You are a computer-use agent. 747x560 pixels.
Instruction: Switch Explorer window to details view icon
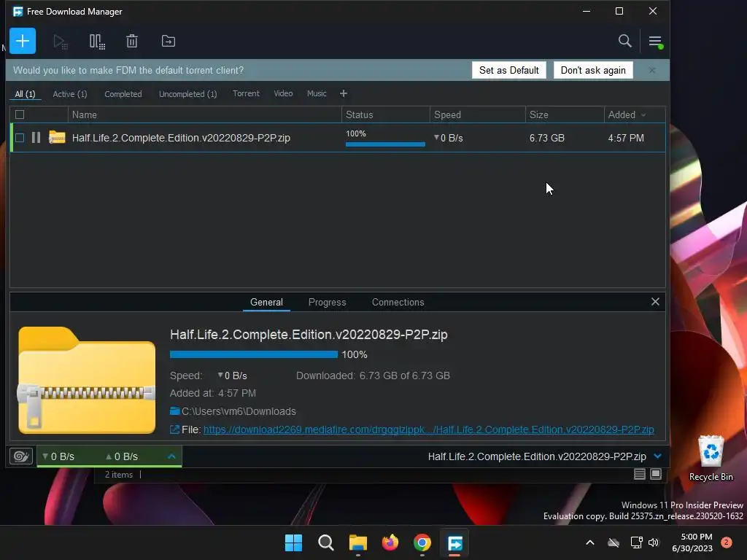click(x=639, y=474)
